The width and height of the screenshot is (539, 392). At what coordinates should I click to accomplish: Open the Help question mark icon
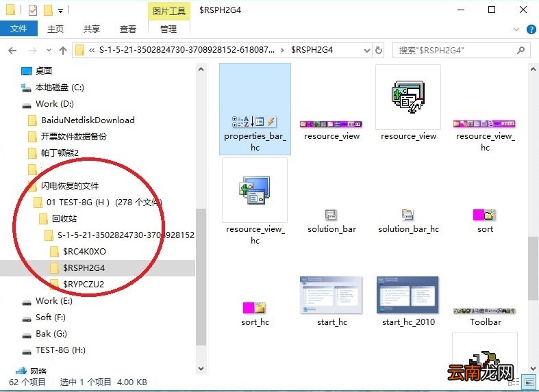click(x=531, y=29)
